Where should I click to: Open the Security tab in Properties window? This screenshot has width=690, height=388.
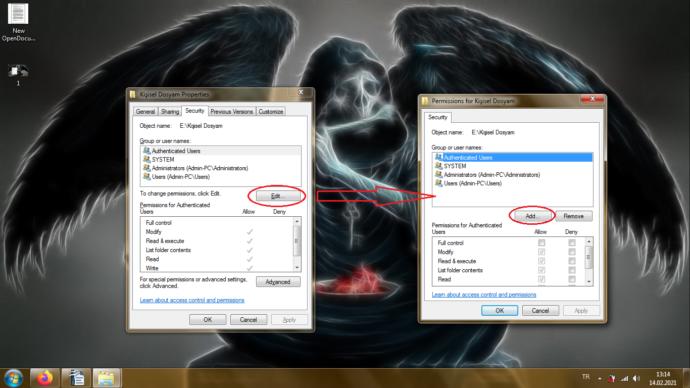(x=195, y=110)
